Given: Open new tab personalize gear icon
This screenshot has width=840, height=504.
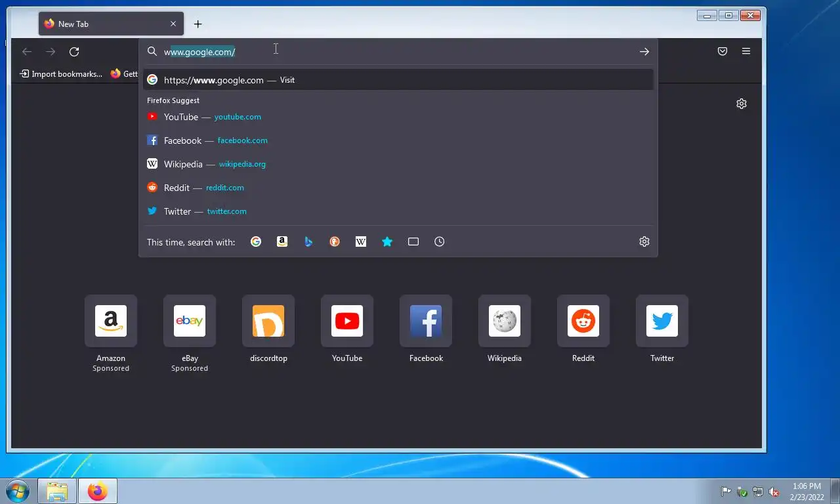Looking at the screenshot, I should click(742, 104).
